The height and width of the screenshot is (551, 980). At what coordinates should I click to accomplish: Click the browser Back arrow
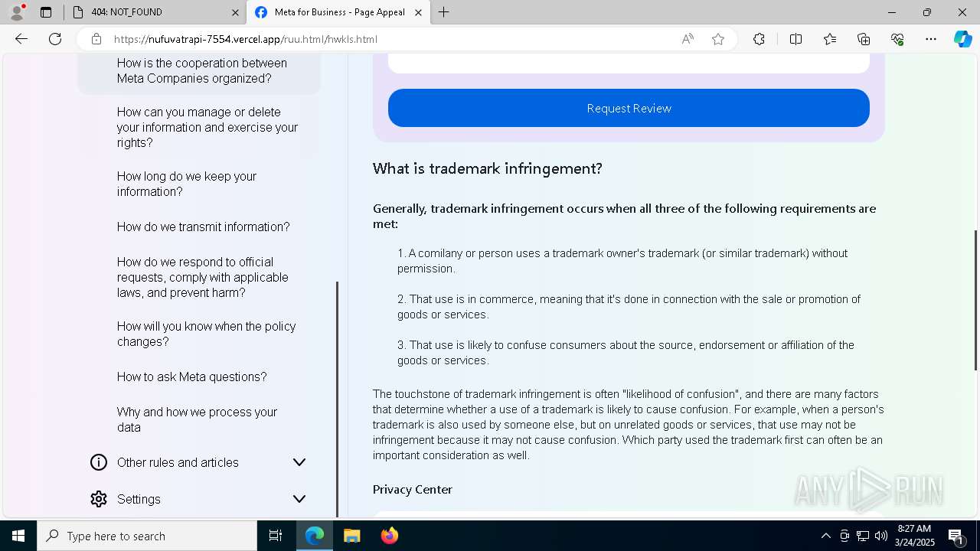pos(21,39)
